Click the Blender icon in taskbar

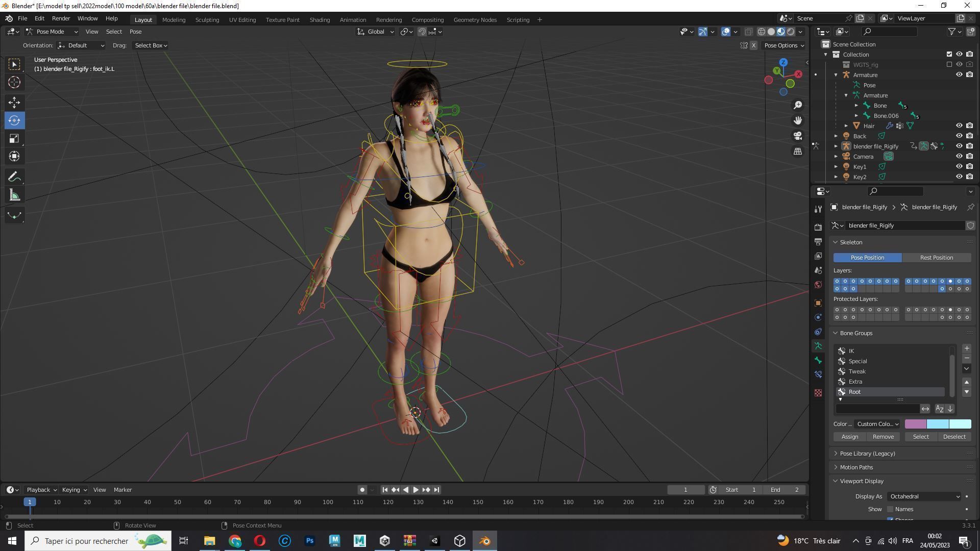click(484, 541)
